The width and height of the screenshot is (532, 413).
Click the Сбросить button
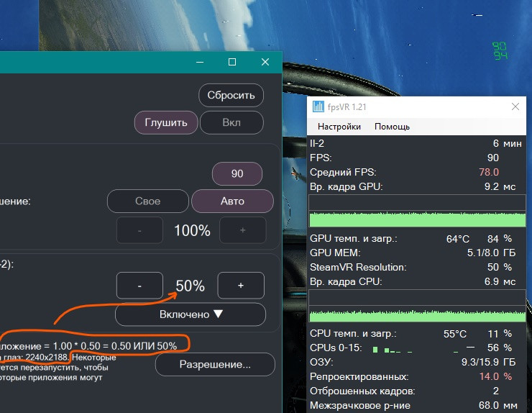(x=231, y=95)
